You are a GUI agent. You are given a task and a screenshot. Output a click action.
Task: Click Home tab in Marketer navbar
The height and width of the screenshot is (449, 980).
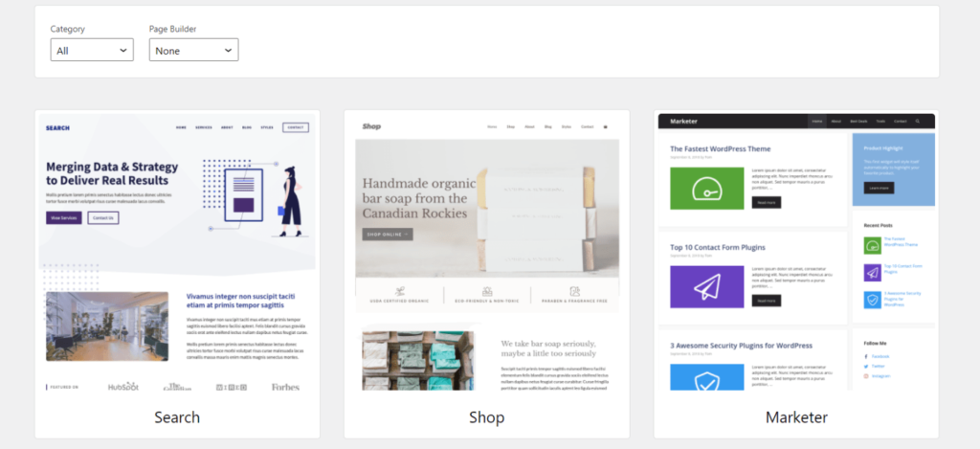tap(817, 122)
